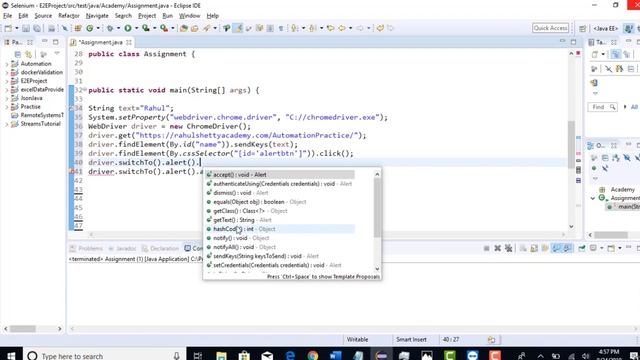Viewport: 640px width, 360px height.
Task: Click the Next Annotation arrow icon
Action: point(295,28)
